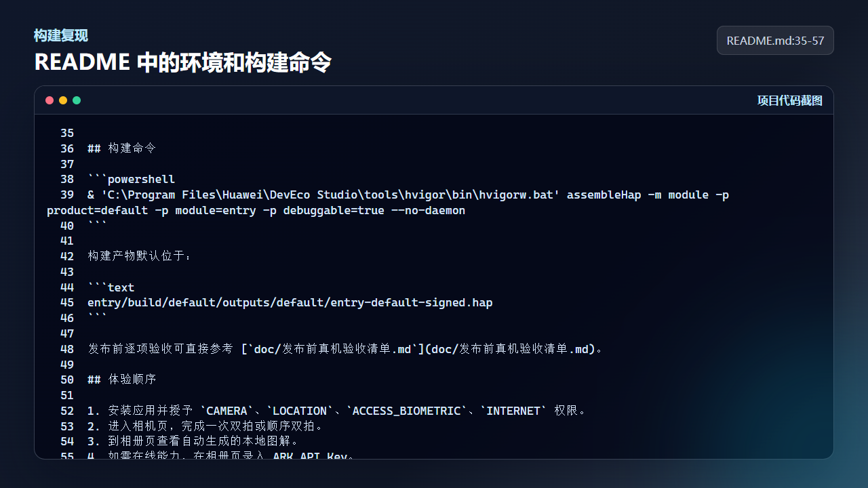Click the ```text code fence line

[x=111, y=288]
